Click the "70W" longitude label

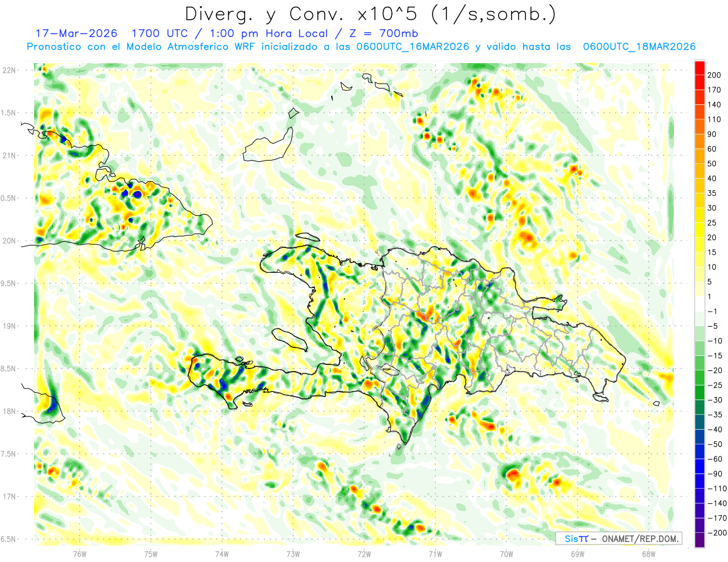pos(507,554)
